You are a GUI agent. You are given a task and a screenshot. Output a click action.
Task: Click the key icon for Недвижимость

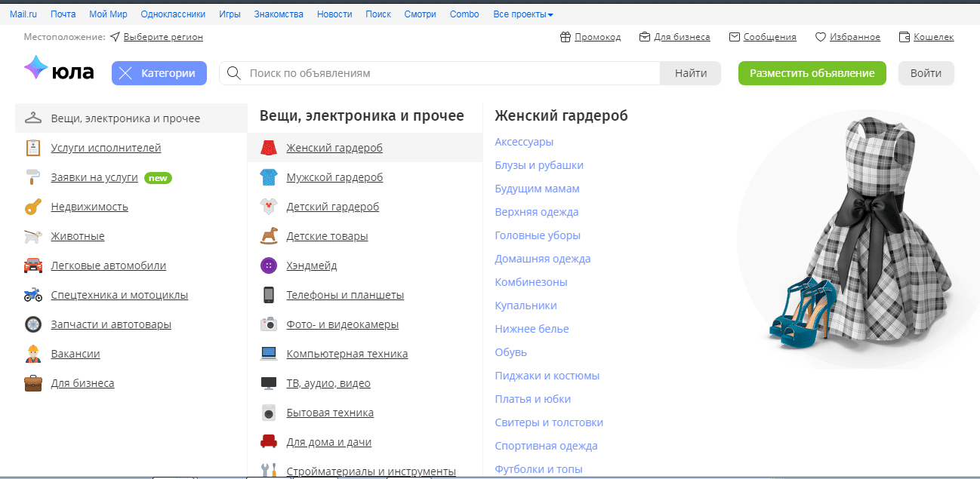[x=33, y=207]
